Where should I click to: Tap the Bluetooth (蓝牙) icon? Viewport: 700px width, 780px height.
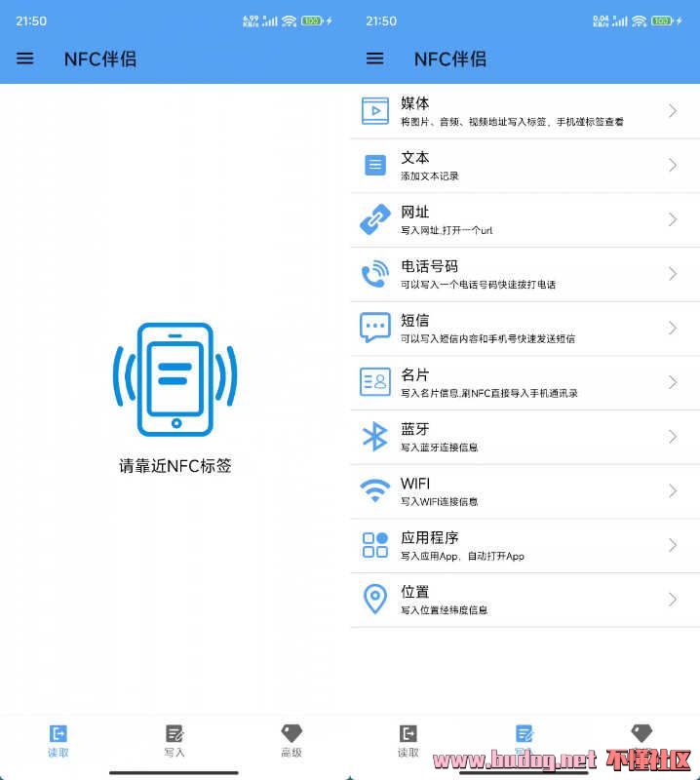(x=375, y=436)
